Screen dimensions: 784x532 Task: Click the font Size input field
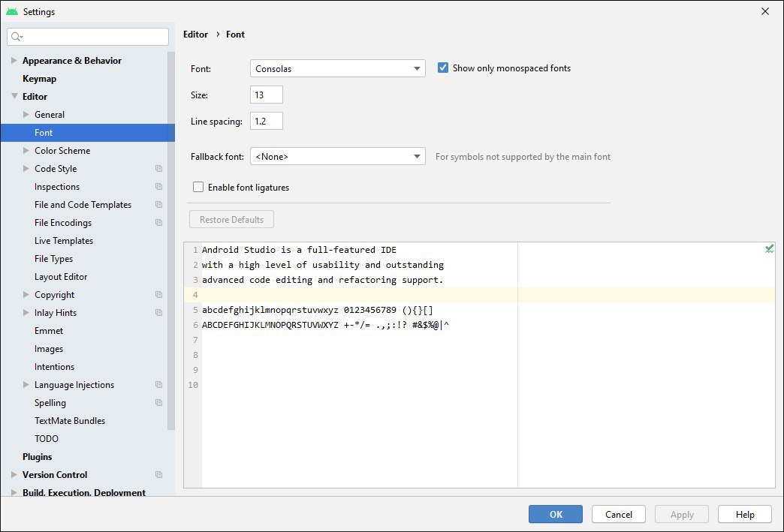[267, 95]
